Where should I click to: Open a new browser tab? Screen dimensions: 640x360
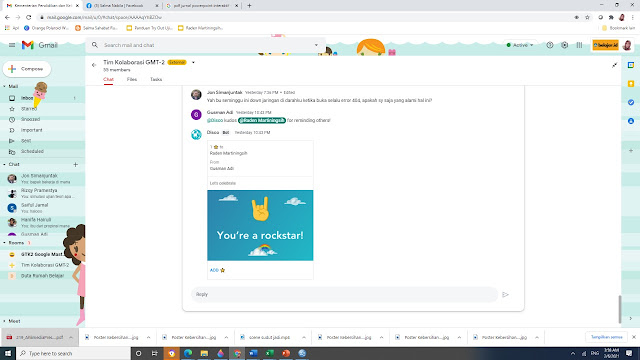(249, 6)
